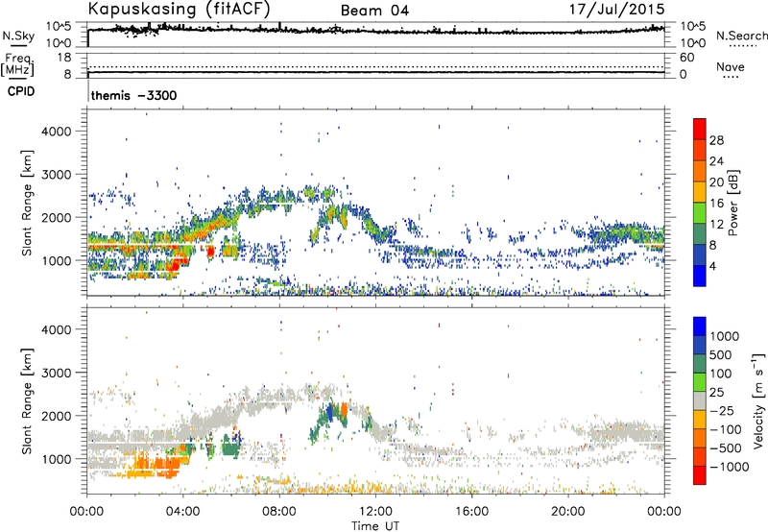Screen dimensions: 768x532
Task: Click the 16 tick on Power colorbar
Action: pyautogui.click(x=716, y=204)
